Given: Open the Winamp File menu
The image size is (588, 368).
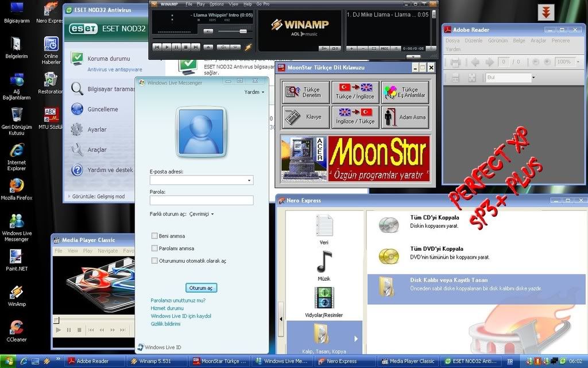Looking at the screenshot, I should pos(188,4).
